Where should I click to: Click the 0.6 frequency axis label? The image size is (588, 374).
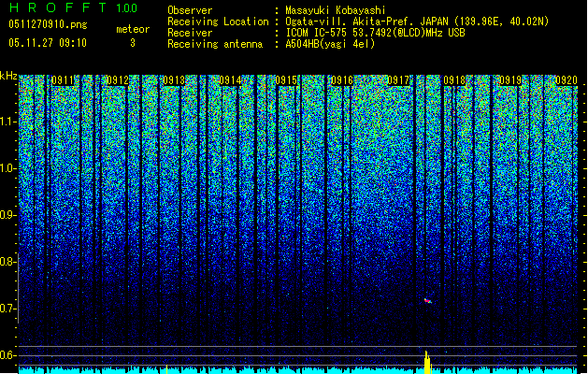8,355
